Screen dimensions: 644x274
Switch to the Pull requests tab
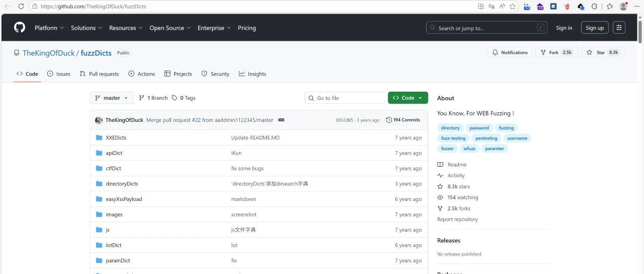[99, 74]
